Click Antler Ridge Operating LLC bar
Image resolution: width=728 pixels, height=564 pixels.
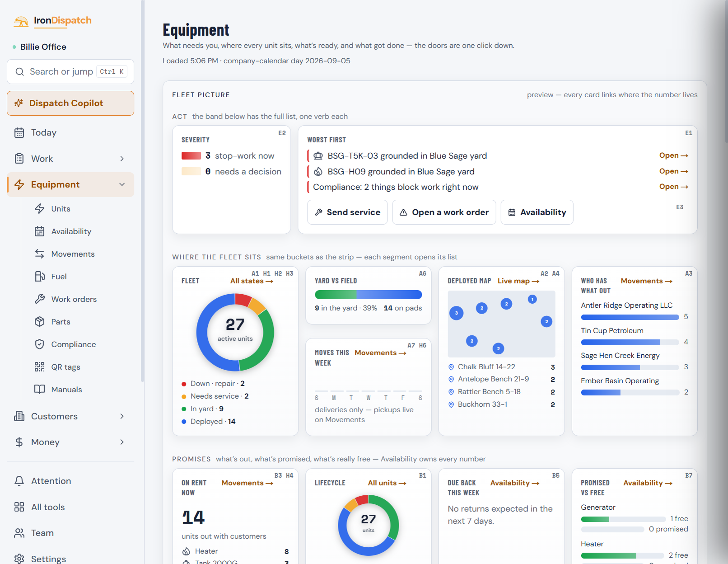[630, 317]
